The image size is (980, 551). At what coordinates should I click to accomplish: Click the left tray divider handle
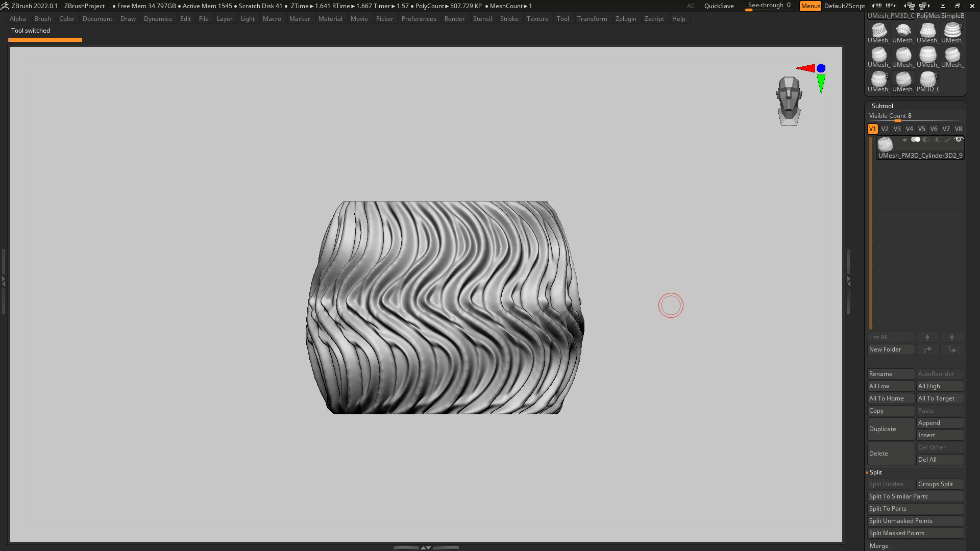(3, 281)
